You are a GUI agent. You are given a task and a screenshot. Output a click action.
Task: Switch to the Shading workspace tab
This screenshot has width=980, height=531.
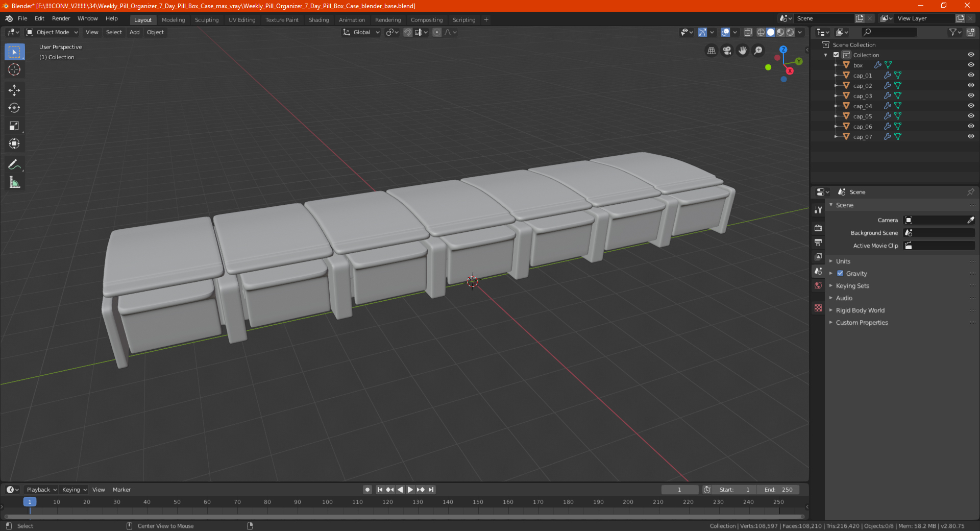pos(318,20)
